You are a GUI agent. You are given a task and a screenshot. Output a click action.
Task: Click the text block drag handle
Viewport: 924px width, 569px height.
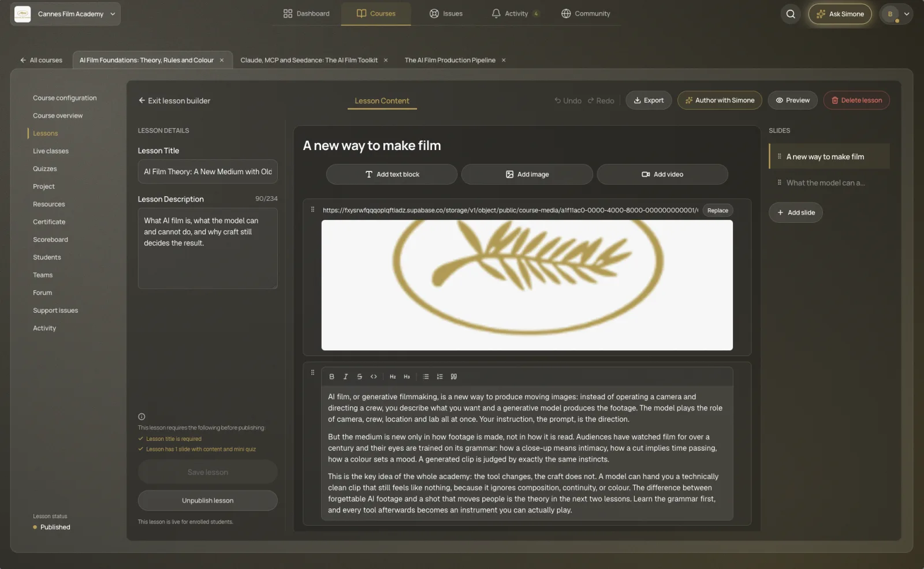pyautogui.click(x=312, y=373)
